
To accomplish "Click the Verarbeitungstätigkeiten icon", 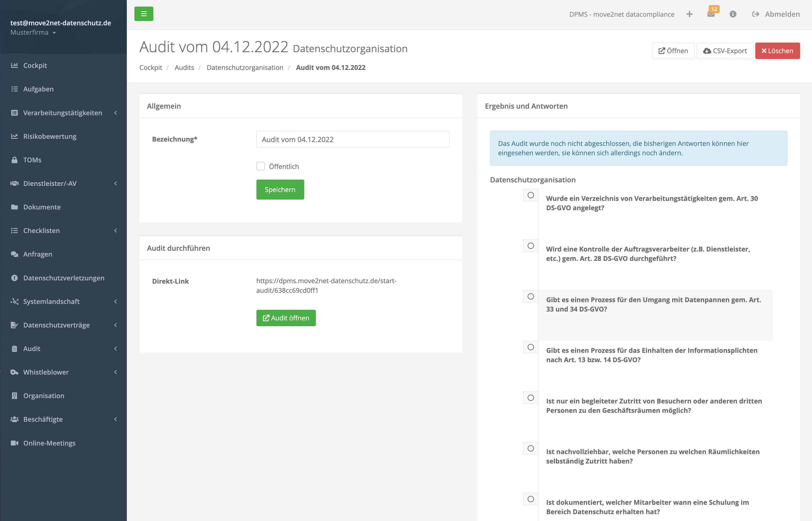I will pos(14,113).
